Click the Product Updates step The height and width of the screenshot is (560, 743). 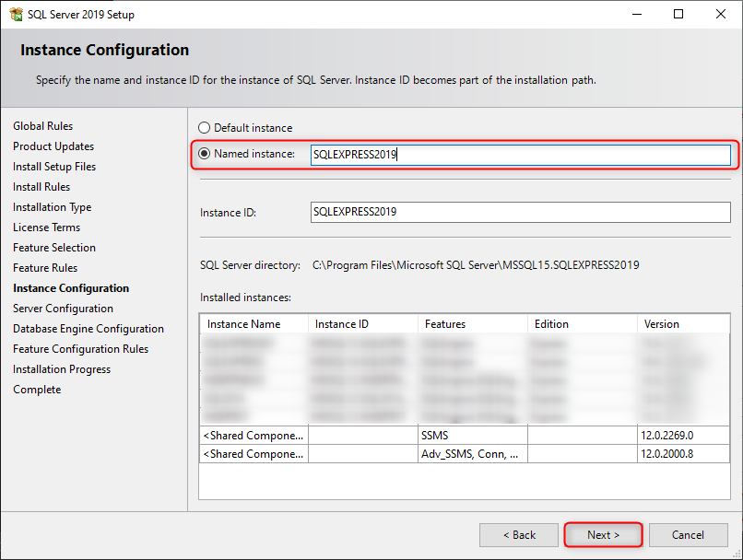(x=53, y=146)
